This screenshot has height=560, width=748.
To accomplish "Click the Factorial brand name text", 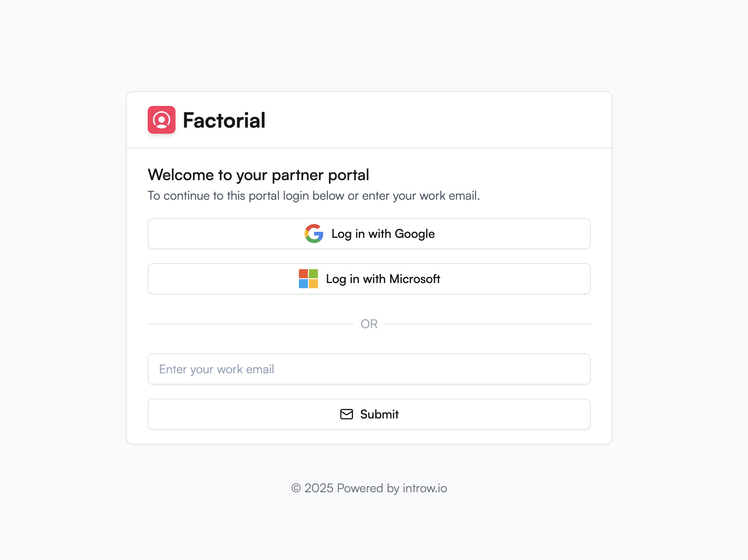I will click(224, 120).
